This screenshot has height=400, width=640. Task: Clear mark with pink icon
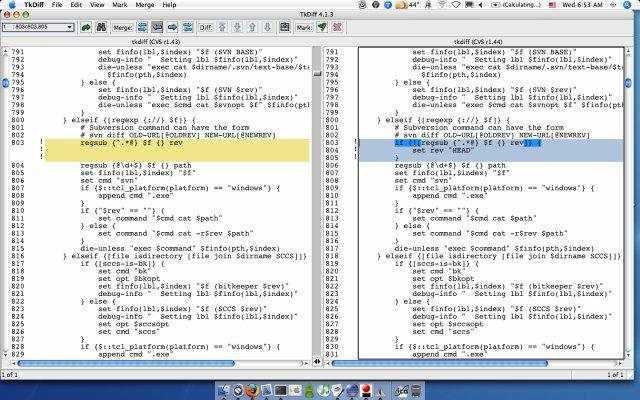(337, 27)
